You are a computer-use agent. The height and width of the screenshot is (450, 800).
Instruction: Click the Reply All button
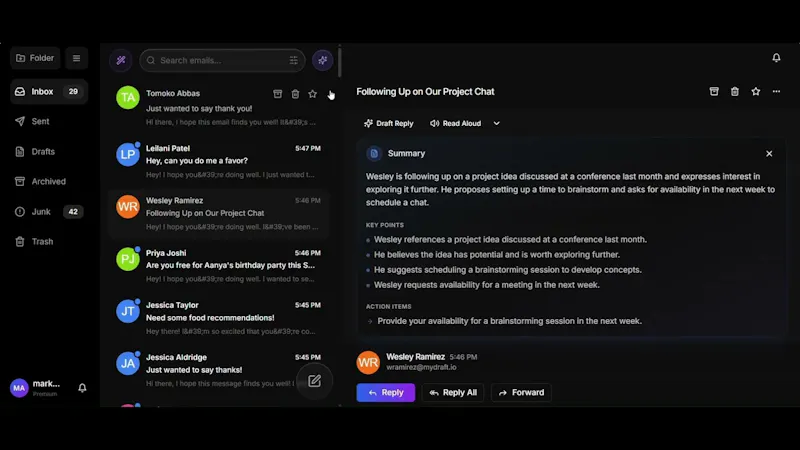tap(453, 393)
